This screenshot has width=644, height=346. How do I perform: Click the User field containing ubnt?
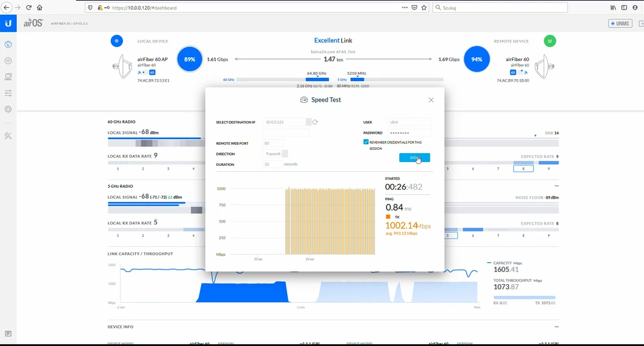pos(409,122)
